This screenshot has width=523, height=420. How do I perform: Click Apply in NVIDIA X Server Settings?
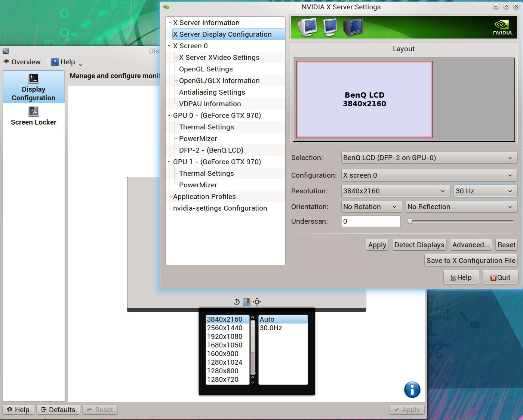[377, 245]
